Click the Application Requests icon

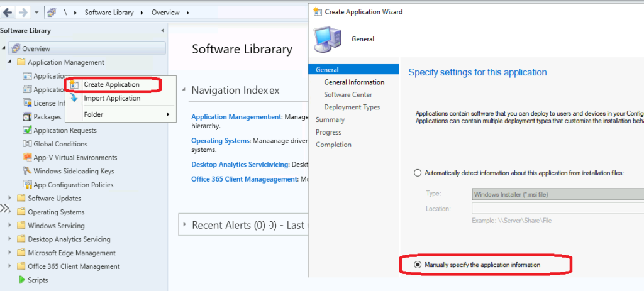click(x=27, y=130)
